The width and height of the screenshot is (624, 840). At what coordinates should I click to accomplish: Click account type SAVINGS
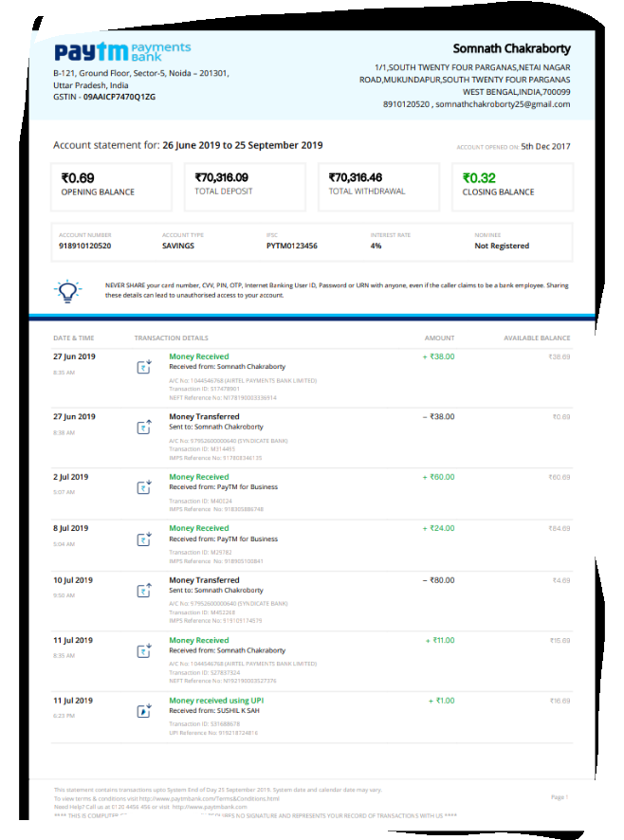click(178, 246)
